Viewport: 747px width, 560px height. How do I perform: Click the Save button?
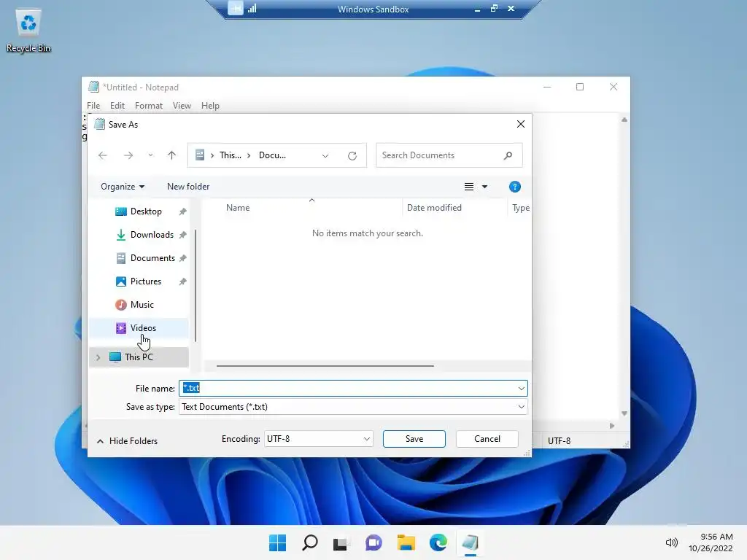[x=414, y=438]
